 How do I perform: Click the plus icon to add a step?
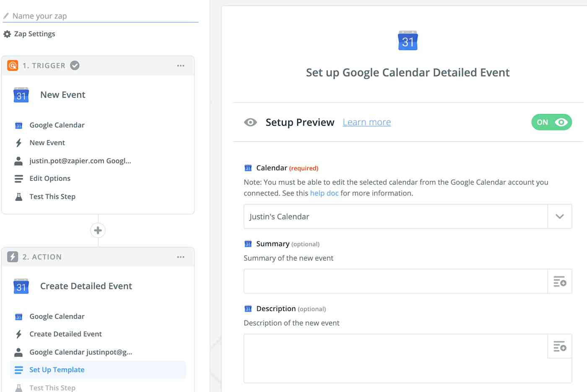pyautogui.click(x=98, y=230)
